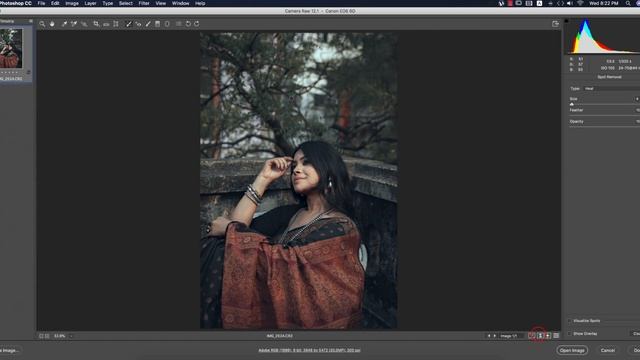The image size is (640, 360).
Task: Open the Select menu
Action: click(x=126, y=3)
